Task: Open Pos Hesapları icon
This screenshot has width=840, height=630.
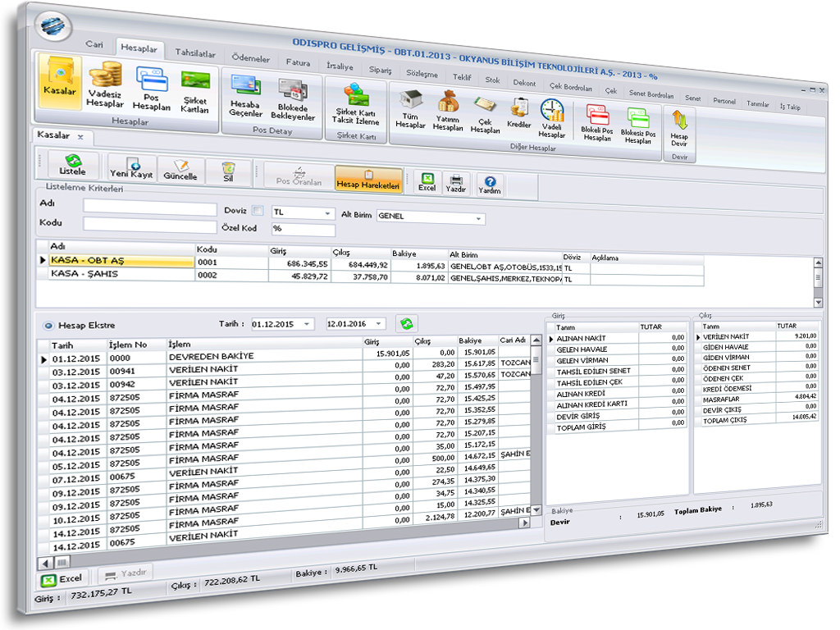Action: click(x=152, y=88)
